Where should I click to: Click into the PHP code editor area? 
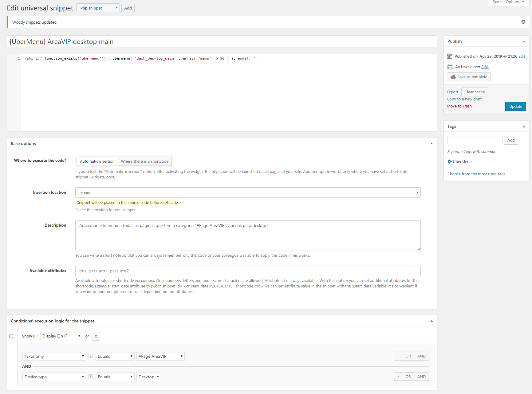tap(229, 93)
